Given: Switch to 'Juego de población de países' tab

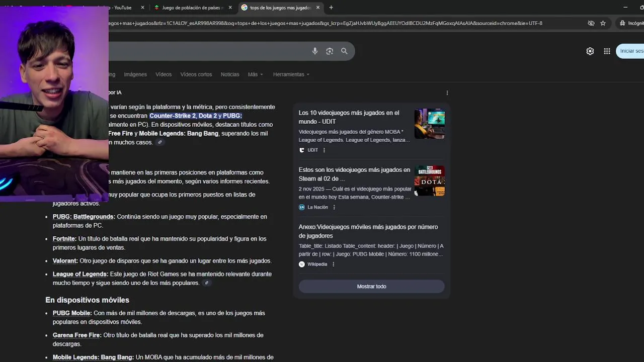Looking at the screenshot, I should pos(193,8).
